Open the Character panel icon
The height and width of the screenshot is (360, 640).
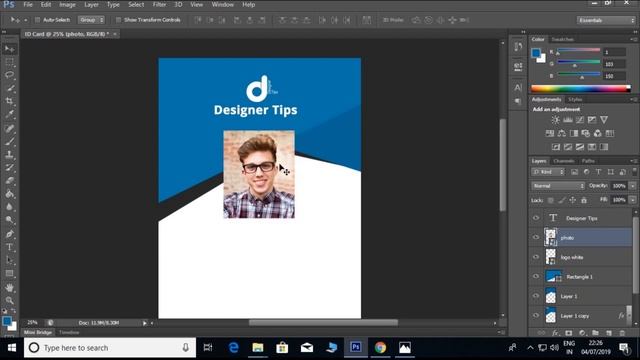[518, 87]
